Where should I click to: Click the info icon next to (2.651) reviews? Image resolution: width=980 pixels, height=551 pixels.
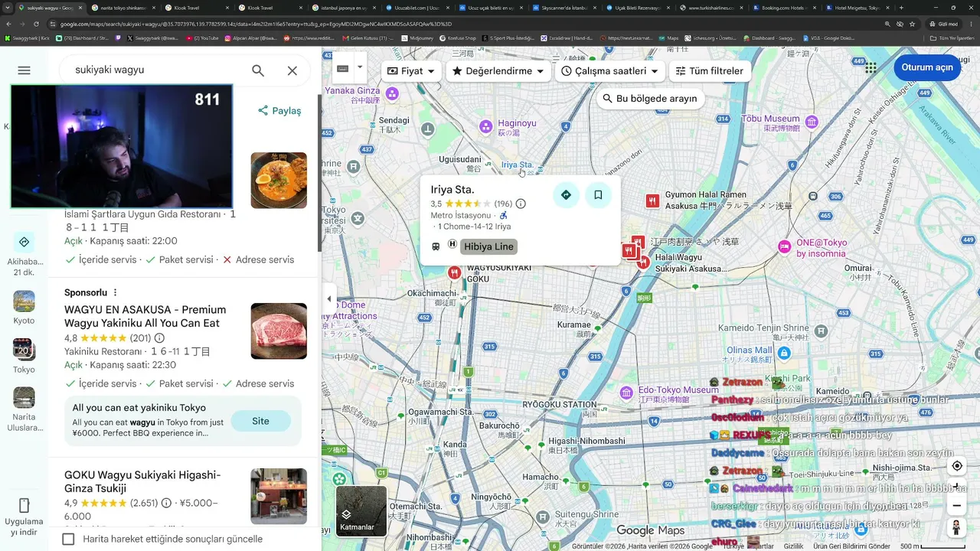(166, 504)
